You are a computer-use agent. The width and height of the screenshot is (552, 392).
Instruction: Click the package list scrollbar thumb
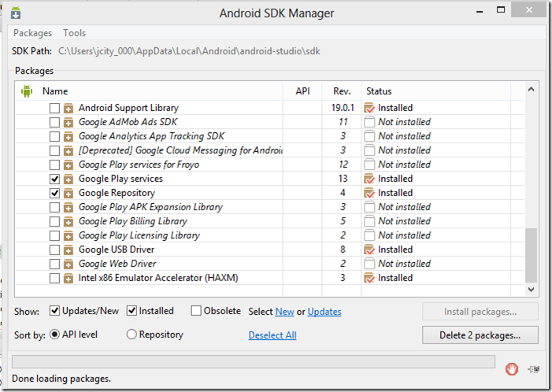click(532, 255)
